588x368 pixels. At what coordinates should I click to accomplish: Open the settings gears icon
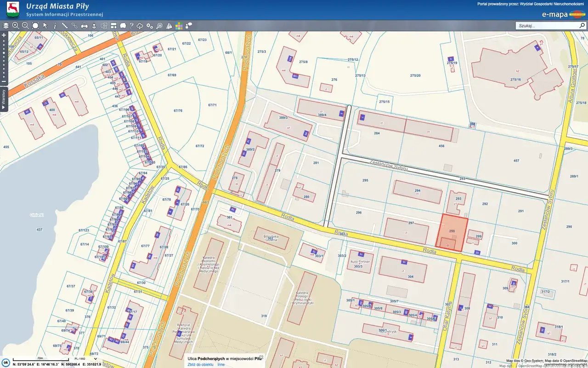coord(150,26)
